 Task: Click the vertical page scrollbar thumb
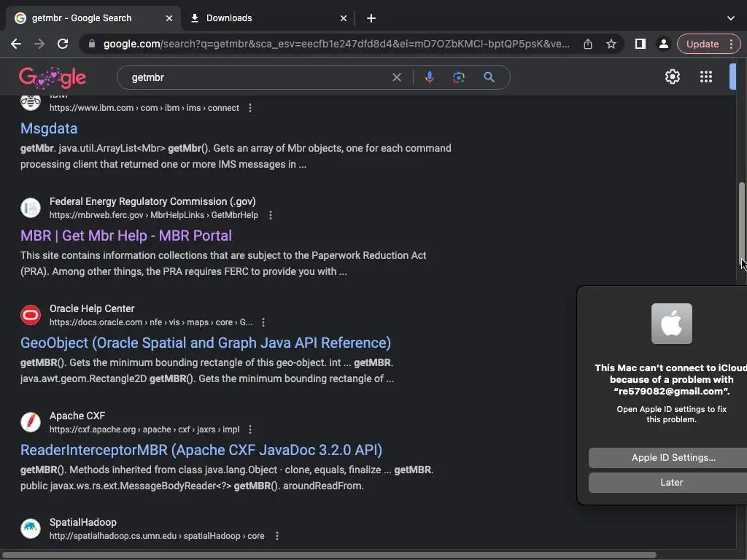741,224
